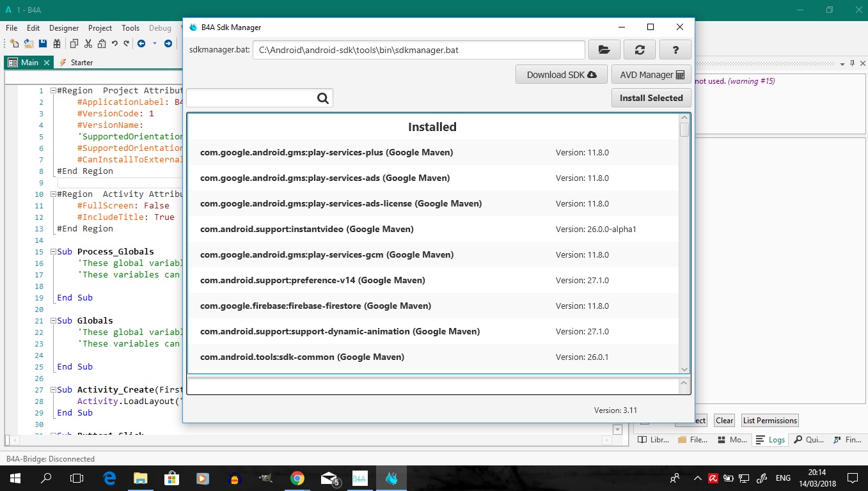Click the package list scroll down arrow
The image size is (868, 491).
[684, 369]
